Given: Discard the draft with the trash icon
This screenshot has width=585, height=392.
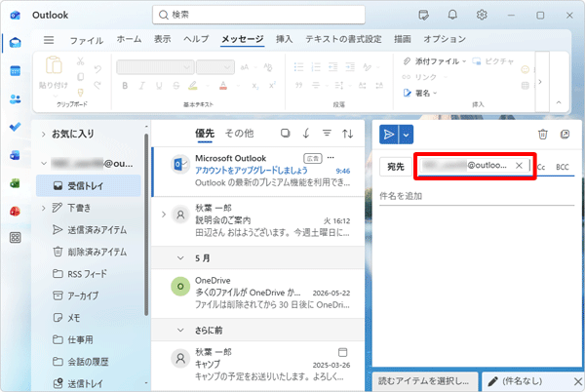Looking at the screenshot, I should pyautogui.click(x=543, y=135).
